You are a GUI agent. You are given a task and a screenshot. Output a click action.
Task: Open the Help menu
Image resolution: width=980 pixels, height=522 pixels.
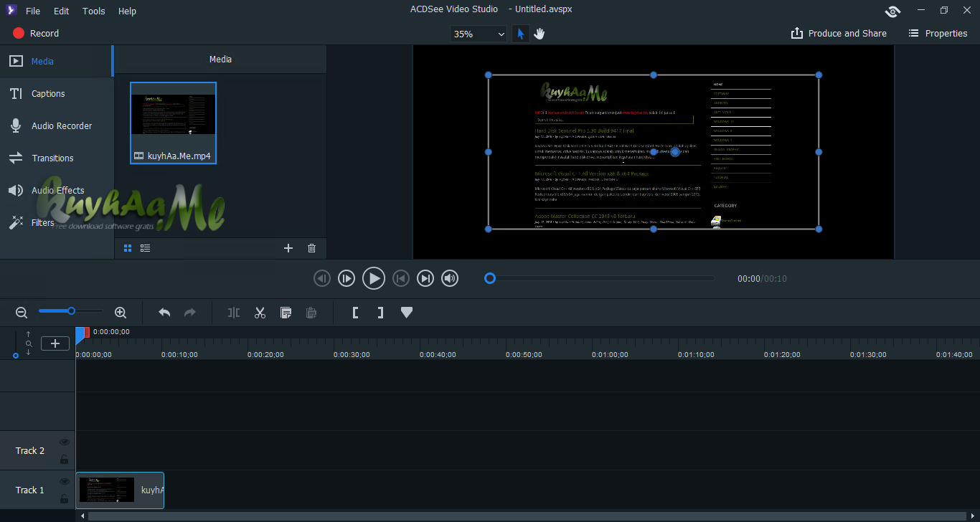pos(127,11)
